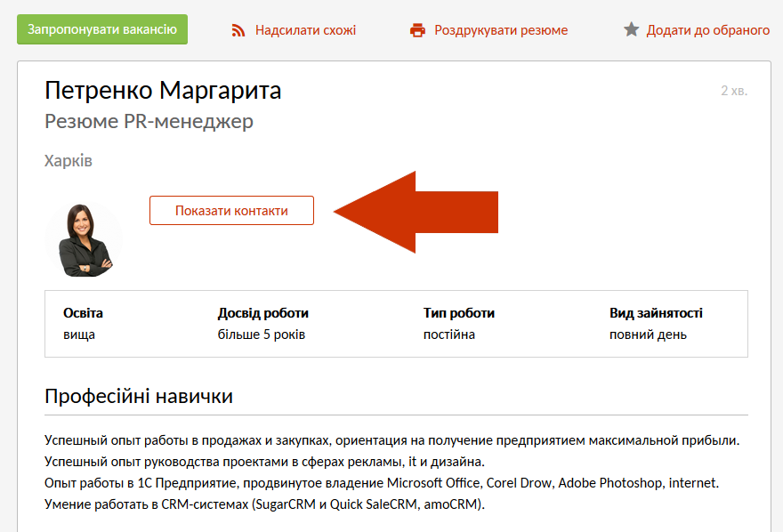The image size is (783, 532).
Task: Open the Надсилати схожі link
Action: pyautogui.click(x=305, y=30)
